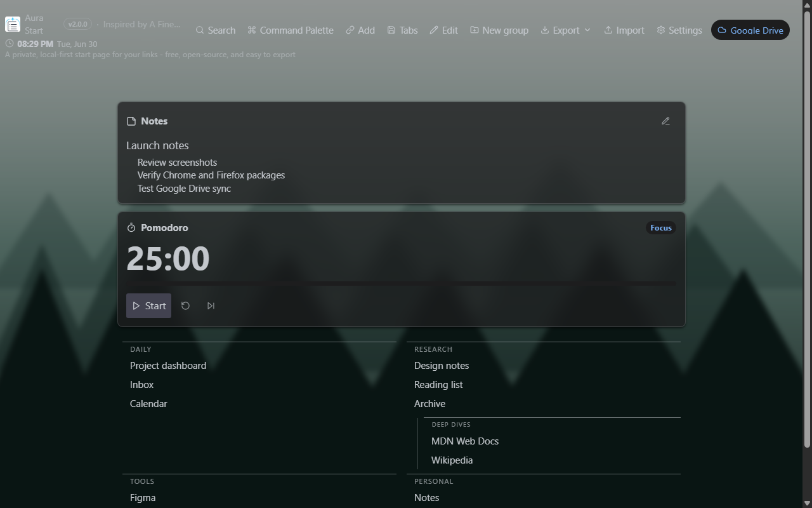Open Project dashboard link
The image size is (812, 508).
[168, 366]
